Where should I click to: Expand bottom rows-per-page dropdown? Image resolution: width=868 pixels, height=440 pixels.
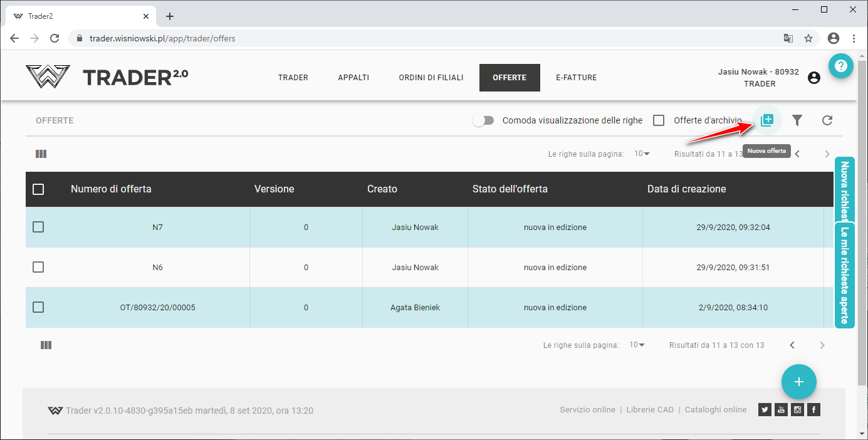click(x=637, y=345)
